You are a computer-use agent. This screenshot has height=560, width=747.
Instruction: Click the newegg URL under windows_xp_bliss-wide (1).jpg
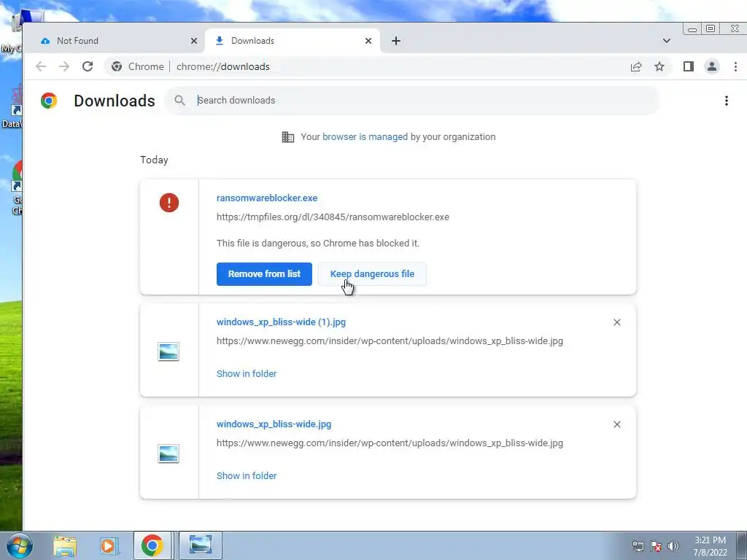pyautogui.click(x=390, y=341)
